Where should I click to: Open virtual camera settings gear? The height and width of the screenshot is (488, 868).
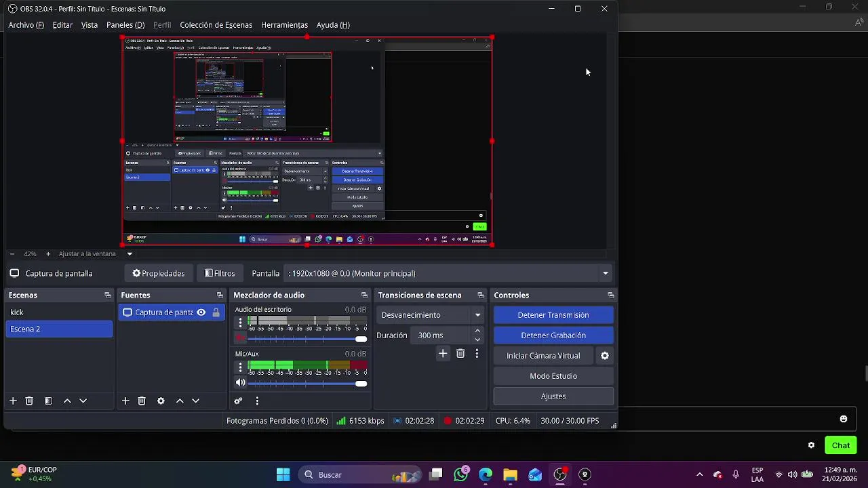(x=605, y=355)
